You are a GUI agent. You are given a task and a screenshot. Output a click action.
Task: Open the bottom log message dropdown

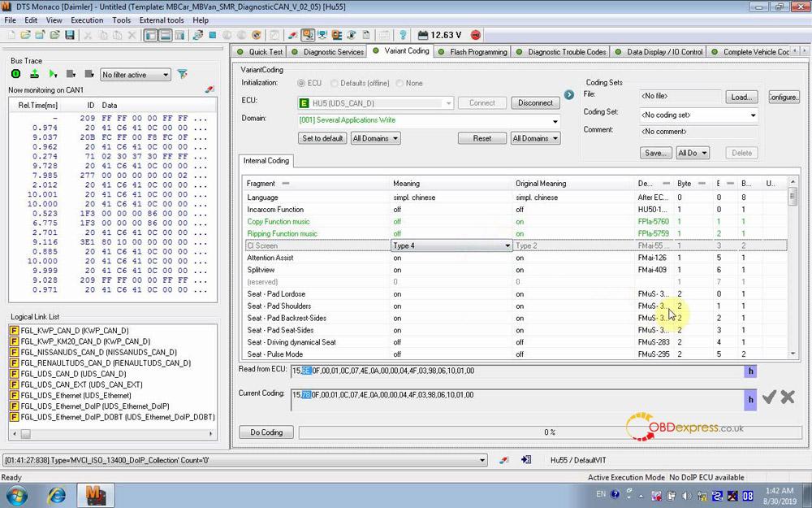245,460
